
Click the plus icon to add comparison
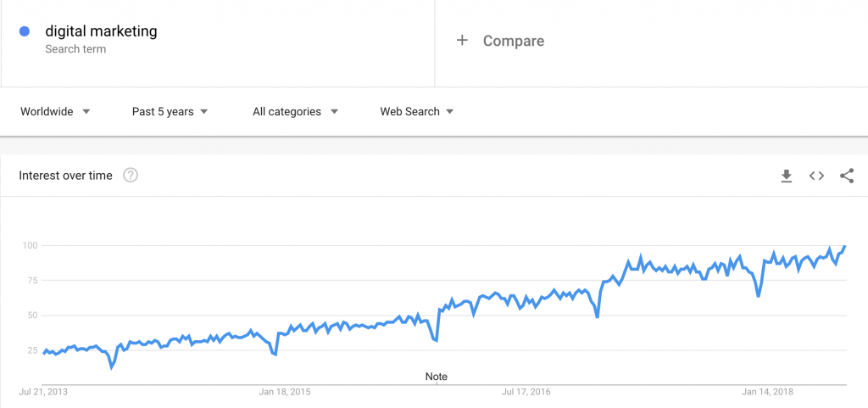click(x=462, y=41)
